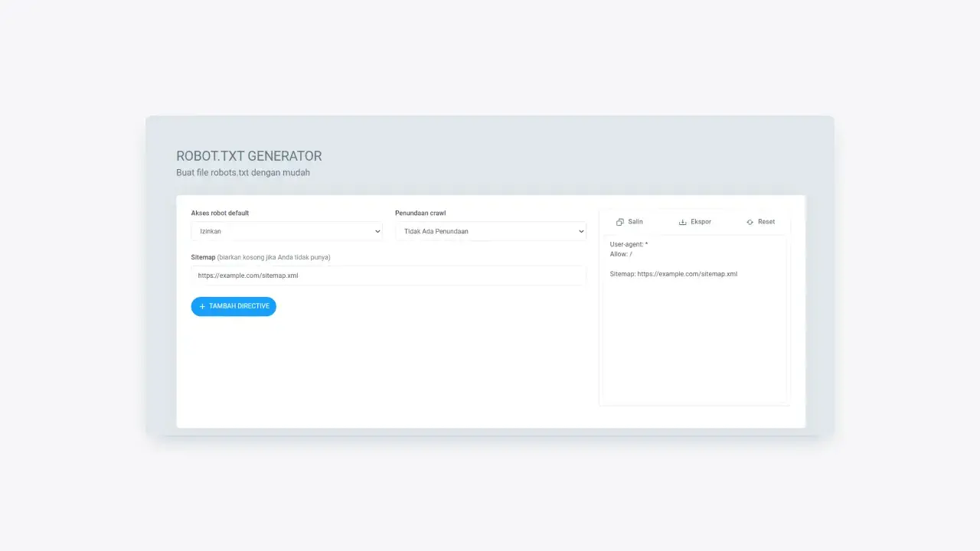
Task: Click the Sitemap line in the generated output
Action: coord(673,274)
